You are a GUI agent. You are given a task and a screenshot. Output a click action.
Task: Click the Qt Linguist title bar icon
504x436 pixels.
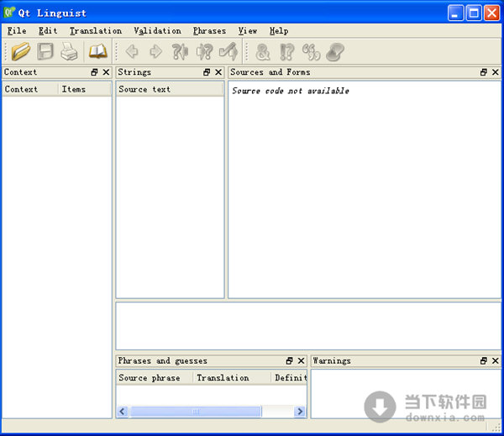pos(9,13)
